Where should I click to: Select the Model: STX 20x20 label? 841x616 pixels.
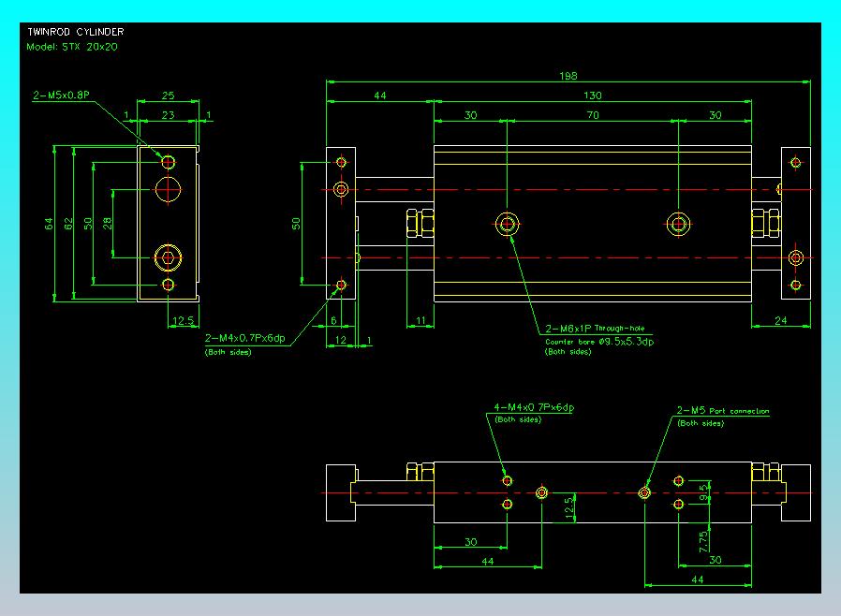point(72,46)
